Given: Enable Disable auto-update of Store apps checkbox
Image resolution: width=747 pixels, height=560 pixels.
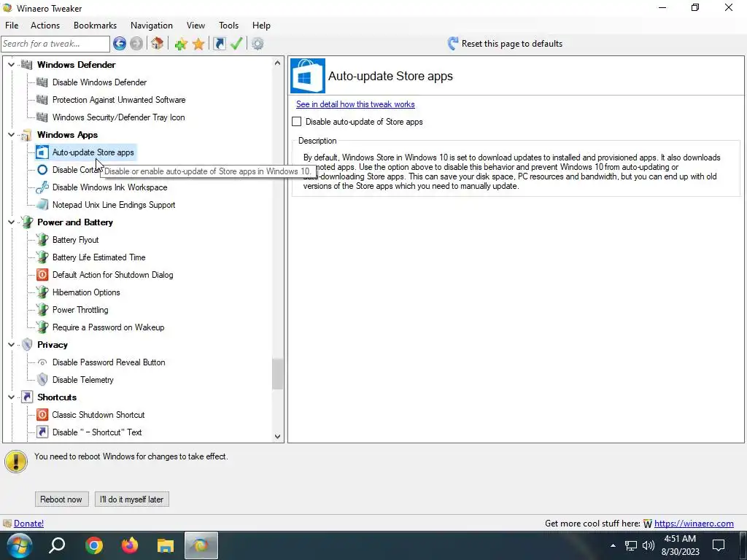Looking at the screenshot, I should point(297,122).
